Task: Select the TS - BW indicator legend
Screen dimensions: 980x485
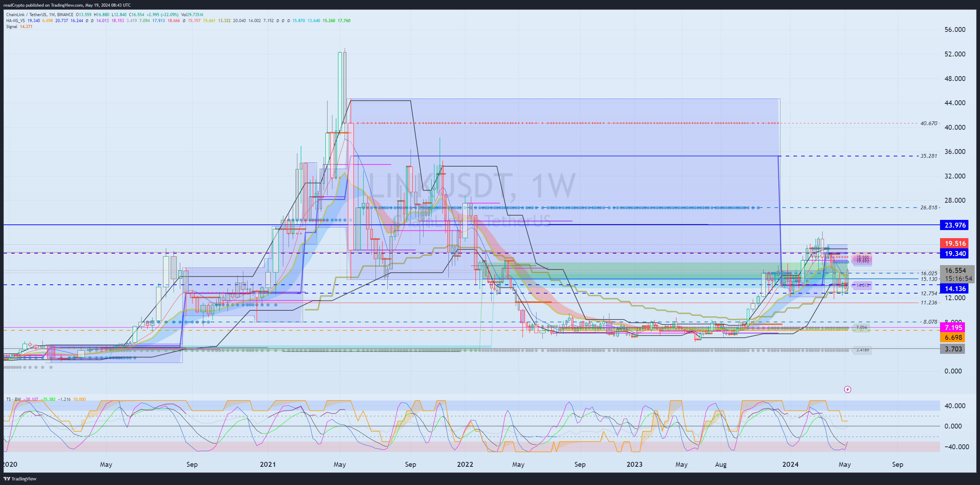Action: [13, 399]
